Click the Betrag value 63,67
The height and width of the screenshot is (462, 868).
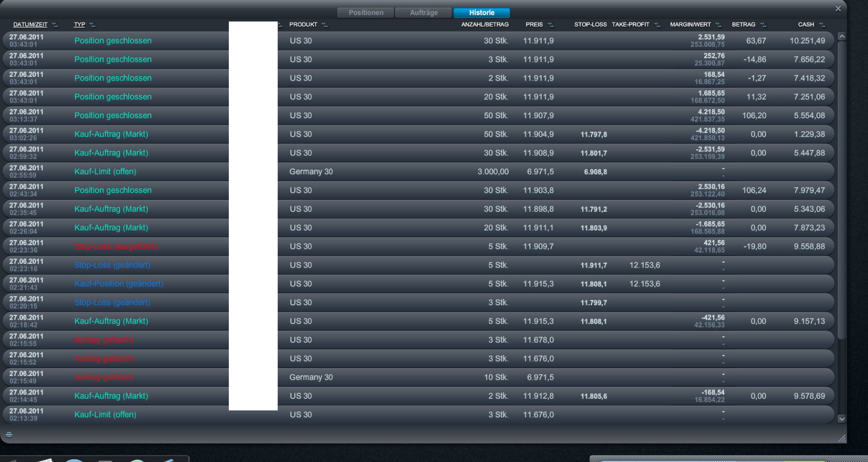pyautogui.click(x=756, y=41)
